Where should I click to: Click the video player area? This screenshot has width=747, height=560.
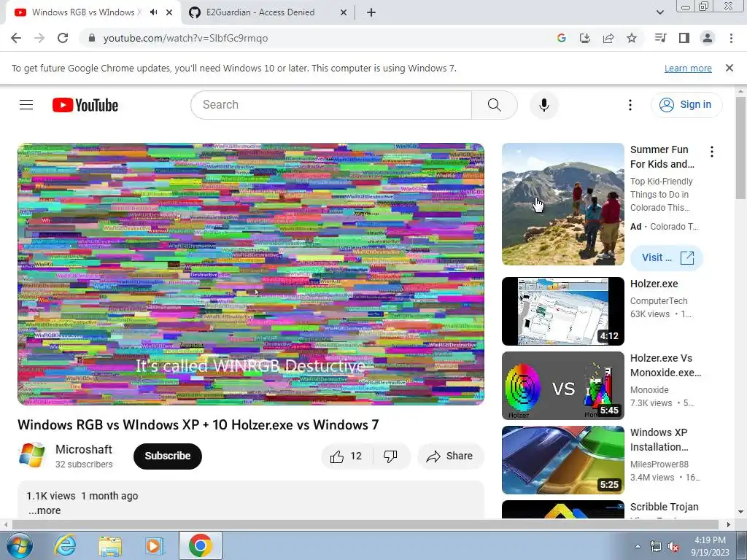(251, 274)
